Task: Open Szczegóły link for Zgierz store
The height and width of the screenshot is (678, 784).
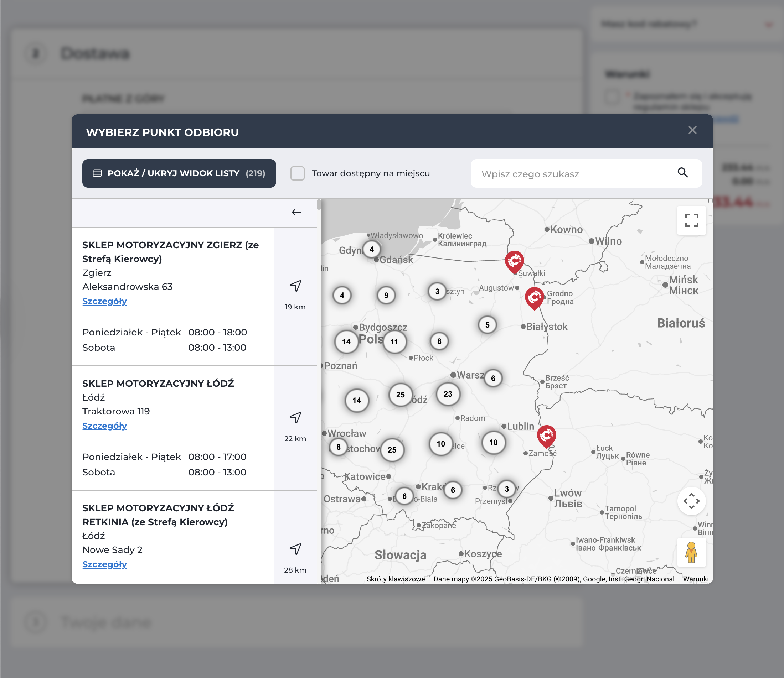Action: (x=104, y=301)
